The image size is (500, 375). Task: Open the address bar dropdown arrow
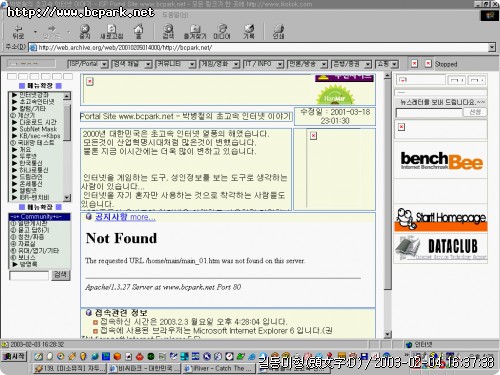pyautogui.click(x=492, y=47)
